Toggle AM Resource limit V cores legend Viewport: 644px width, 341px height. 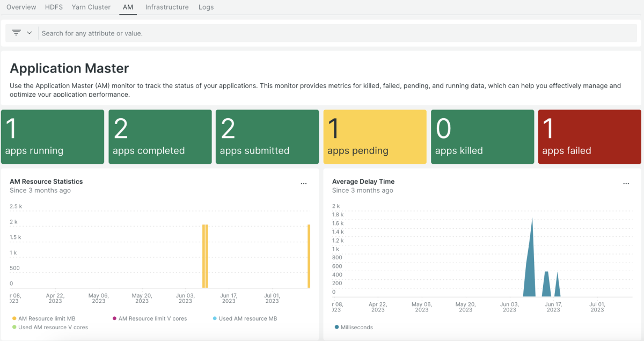click(149, 318)
